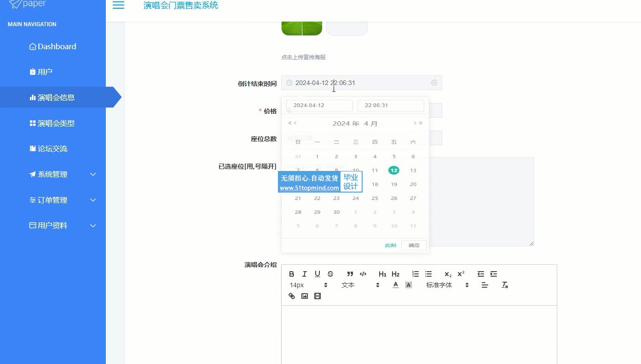Clear text formatting in the editor
Screen dimensions: 641x364
tap(505, 285)
